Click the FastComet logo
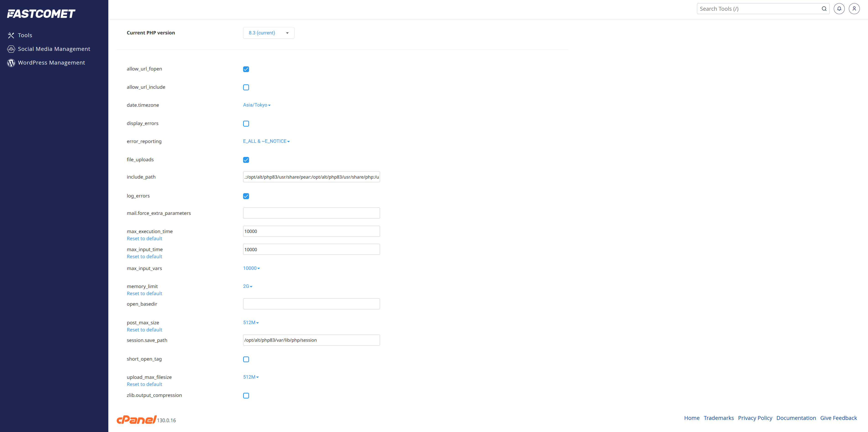The width and height of the screenshot is (868, 432). point(41,14)
